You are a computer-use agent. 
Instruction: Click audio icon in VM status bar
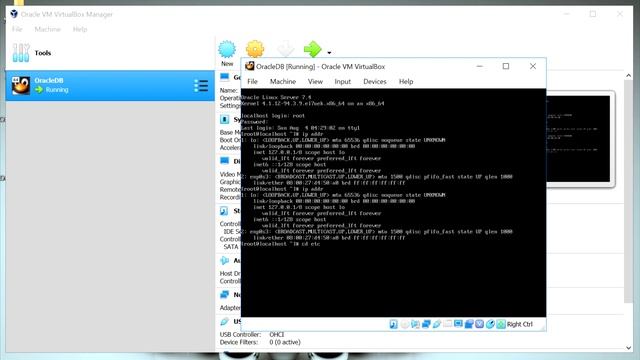tap(415, 324)
